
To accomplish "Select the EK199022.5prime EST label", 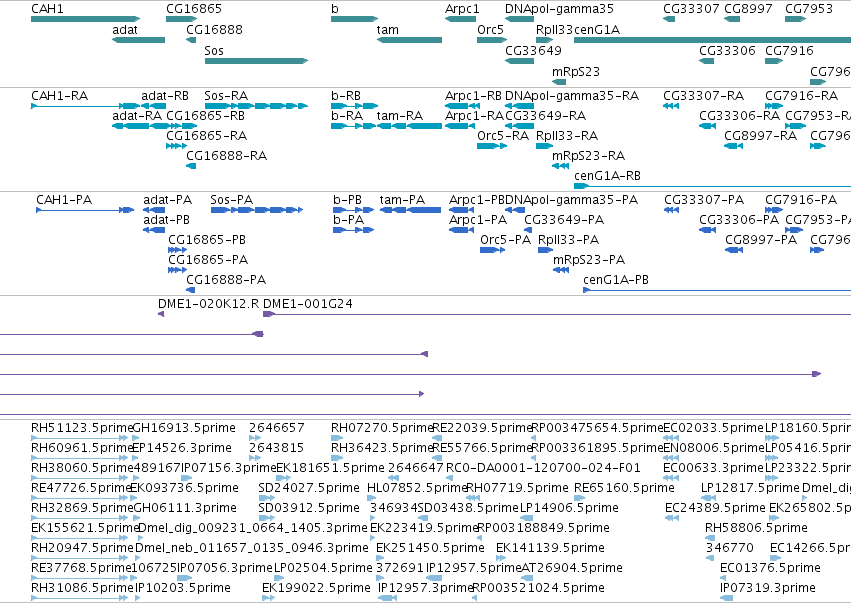I will 316,588.
